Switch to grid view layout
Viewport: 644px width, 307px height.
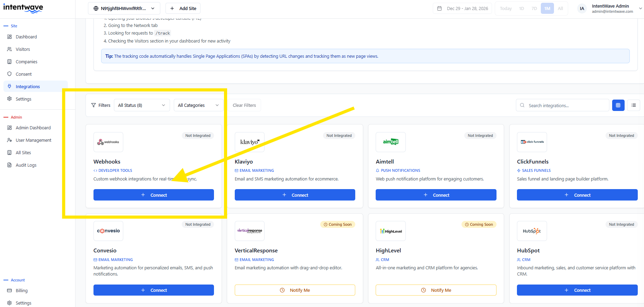(x=618, y=105)
